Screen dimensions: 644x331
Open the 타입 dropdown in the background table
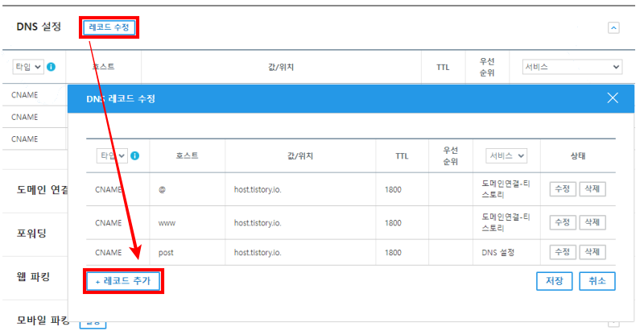28,67
